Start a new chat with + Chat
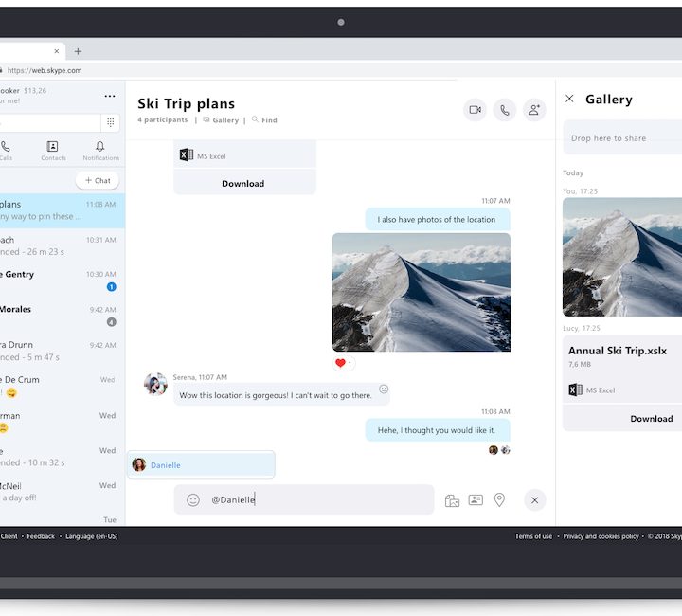 pos(98,181)
